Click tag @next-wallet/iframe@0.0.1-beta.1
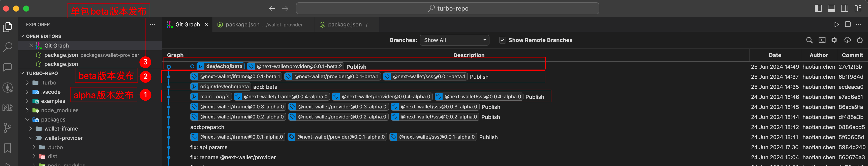This screenshot has width=868, height=166. (236, 77)
